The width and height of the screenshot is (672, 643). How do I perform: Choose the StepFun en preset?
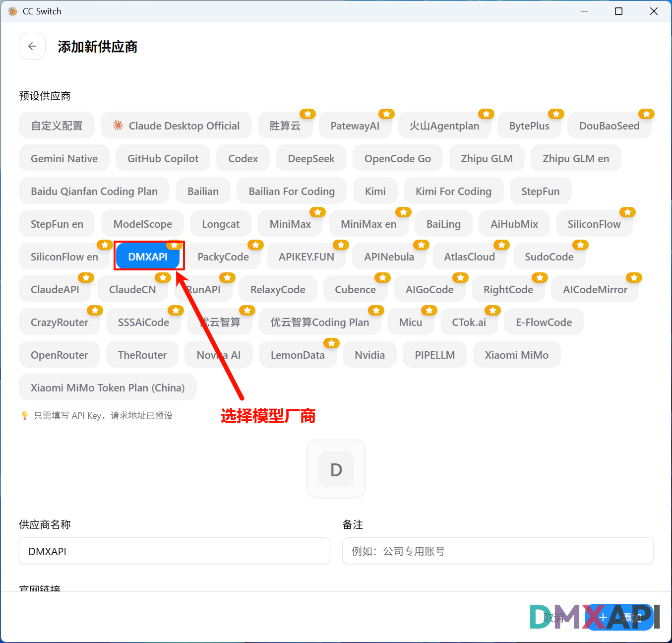57,224
